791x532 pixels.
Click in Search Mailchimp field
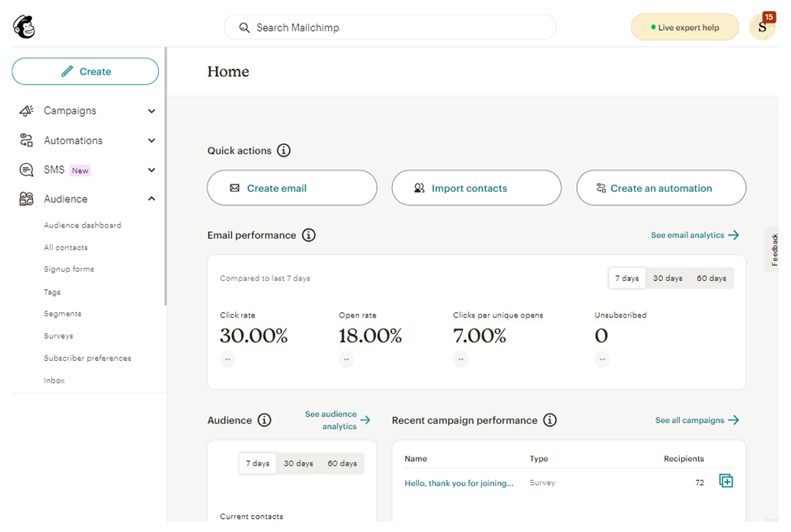click(390, 27)
